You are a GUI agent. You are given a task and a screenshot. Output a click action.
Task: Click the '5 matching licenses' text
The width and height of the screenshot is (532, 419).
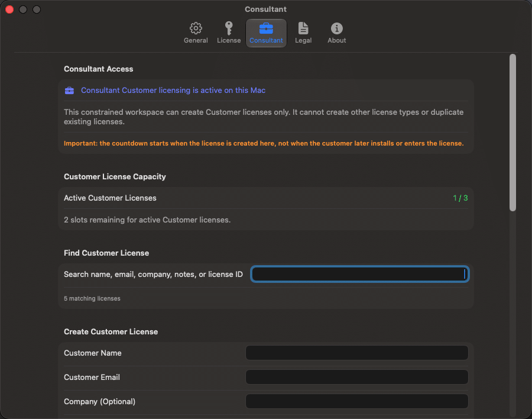(x=92, y=298)
